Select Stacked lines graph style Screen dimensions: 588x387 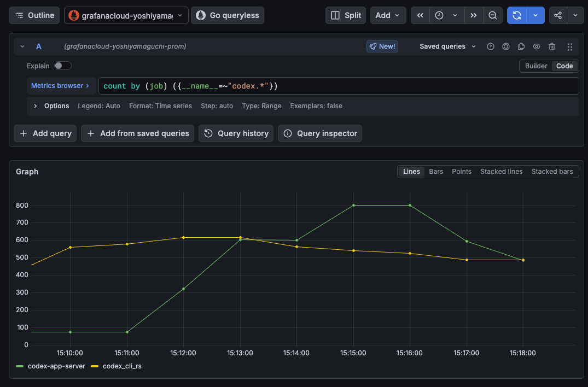pyautogui.click(x=502, y=172)
